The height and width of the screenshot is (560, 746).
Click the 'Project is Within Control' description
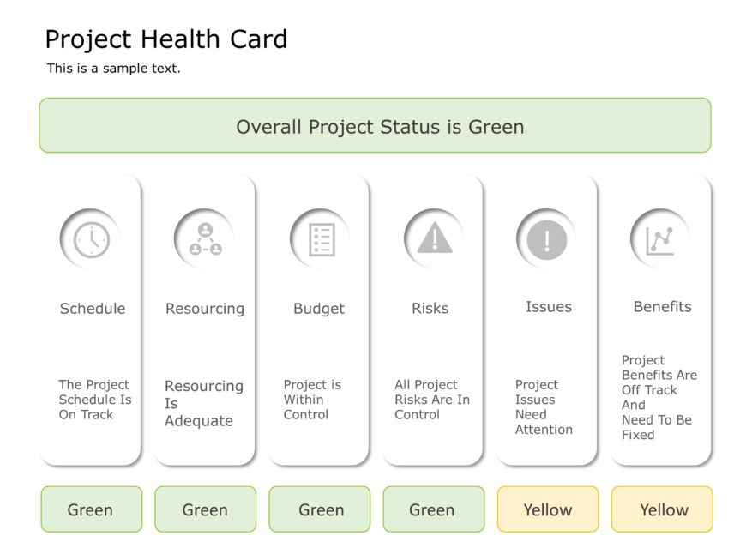(312, 400)
